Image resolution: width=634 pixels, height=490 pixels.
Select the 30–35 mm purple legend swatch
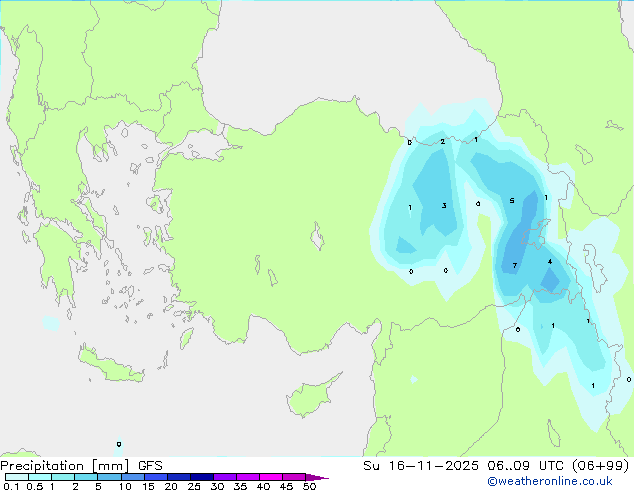click(x=224, y=477)
